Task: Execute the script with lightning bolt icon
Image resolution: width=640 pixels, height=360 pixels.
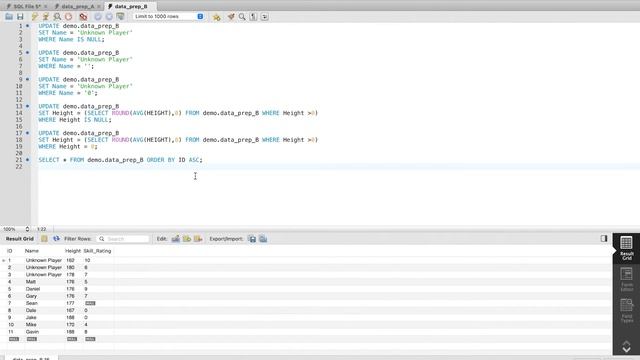Action: [x=35, y=17]
